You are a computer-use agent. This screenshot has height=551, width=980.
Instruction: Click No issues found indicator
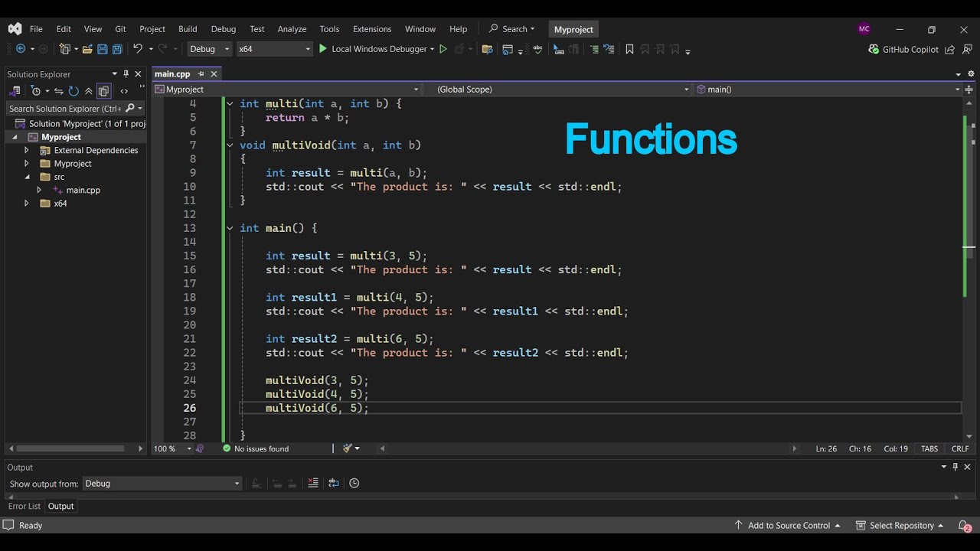256,448
